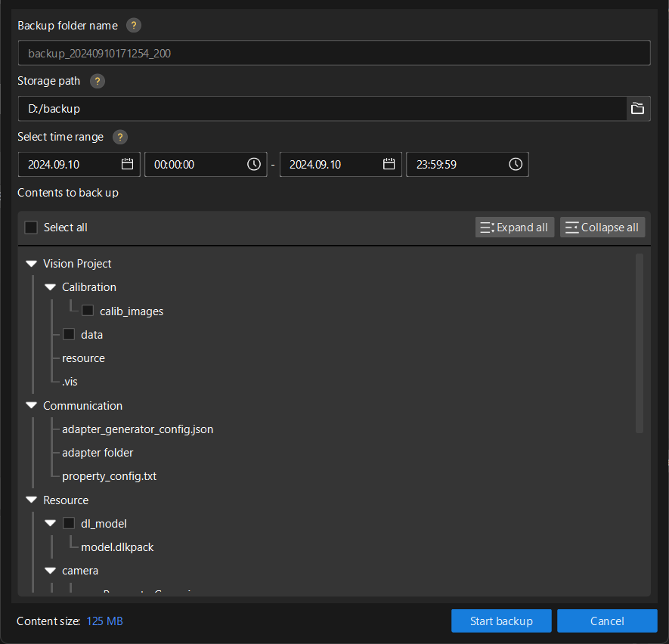Viewport: 669px width, 644px height.
Task: Cancel the backup dialog
Action: tap(607, 621)
